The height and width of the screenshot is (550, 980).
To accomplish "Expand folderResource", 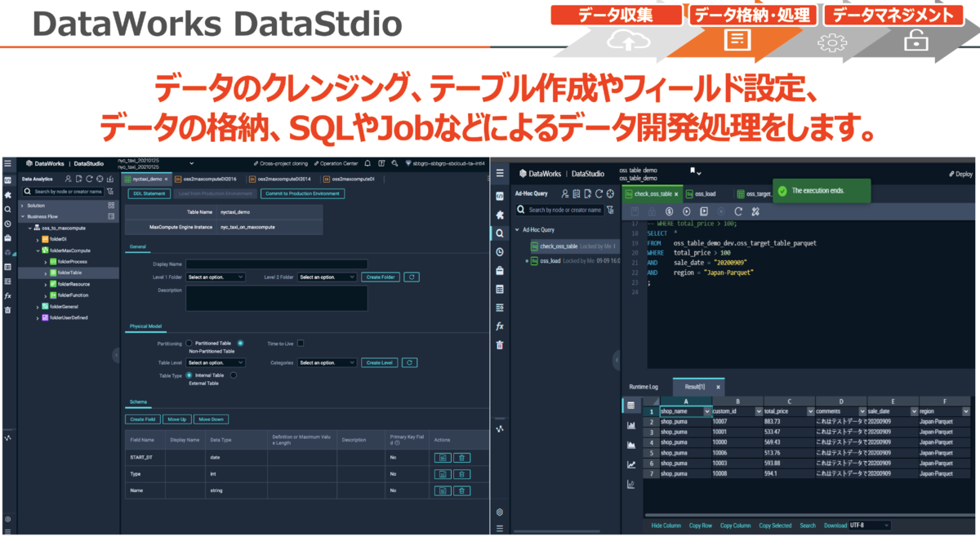I will click(x=44, y=283).
